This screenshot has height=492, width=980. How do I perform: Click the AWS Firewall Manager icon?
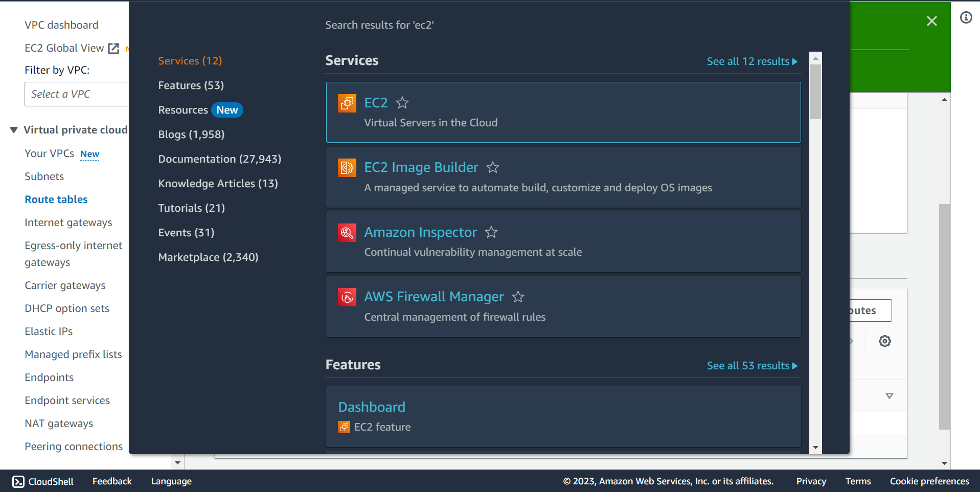pos(347,297)
